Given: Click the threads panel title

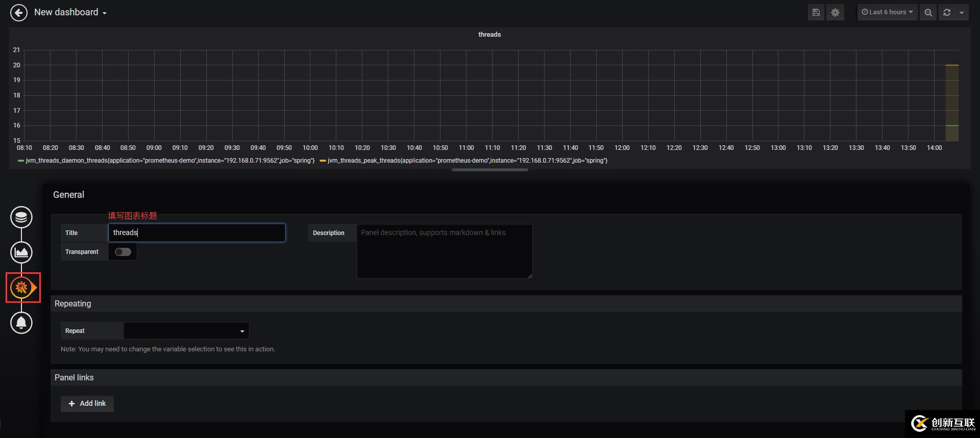Looking at the screenshot, I should pyautogui.click(x=489, y=35).
